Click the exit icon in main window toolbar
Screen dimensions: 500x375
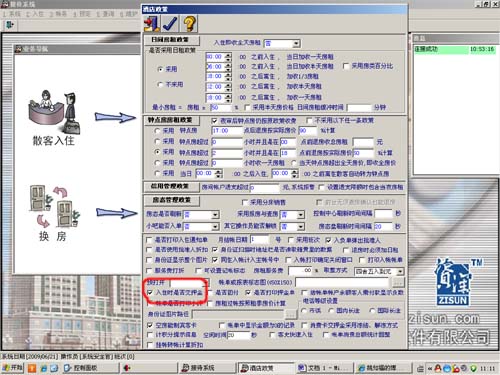10,25
